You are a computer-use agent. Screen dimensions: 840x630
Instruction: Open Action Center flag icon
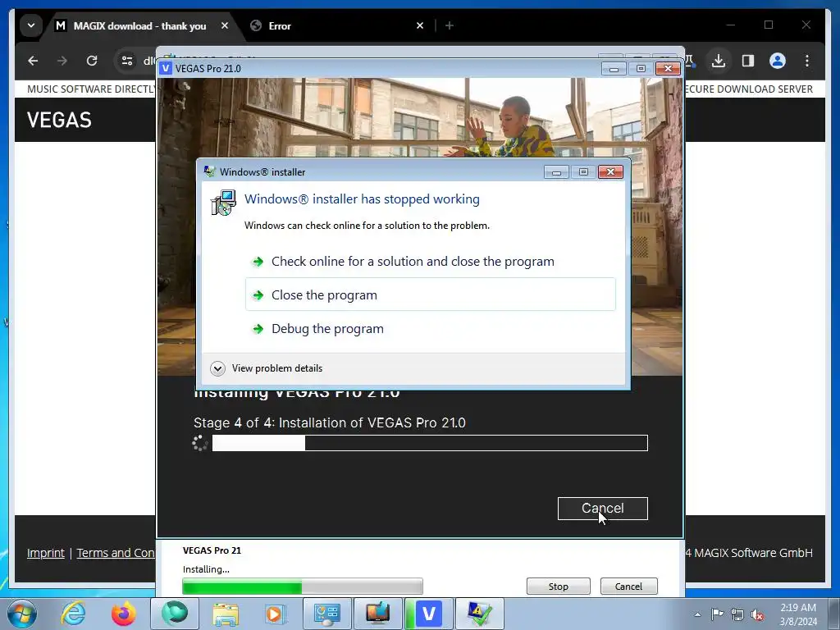[x=717, y=614]
